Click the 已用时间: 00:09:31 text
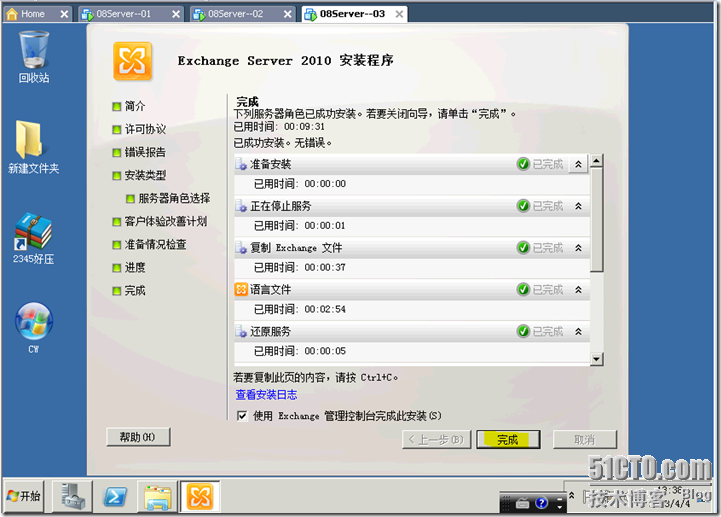The image size is (721, 517). (x=279, y=126)
